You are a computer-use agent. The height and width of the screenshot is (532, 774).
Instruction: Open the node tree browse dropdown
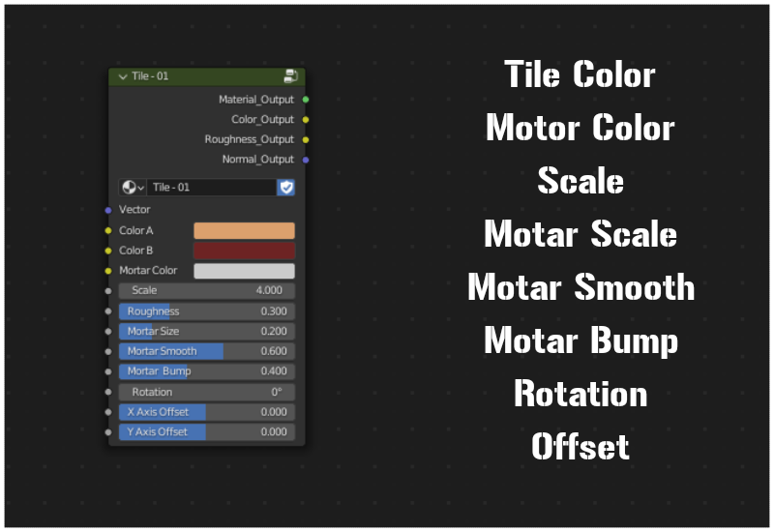pos(133,188)
